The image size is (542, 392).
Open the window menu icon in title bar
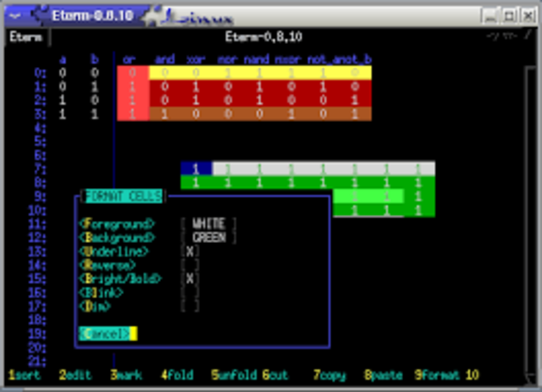15,15
